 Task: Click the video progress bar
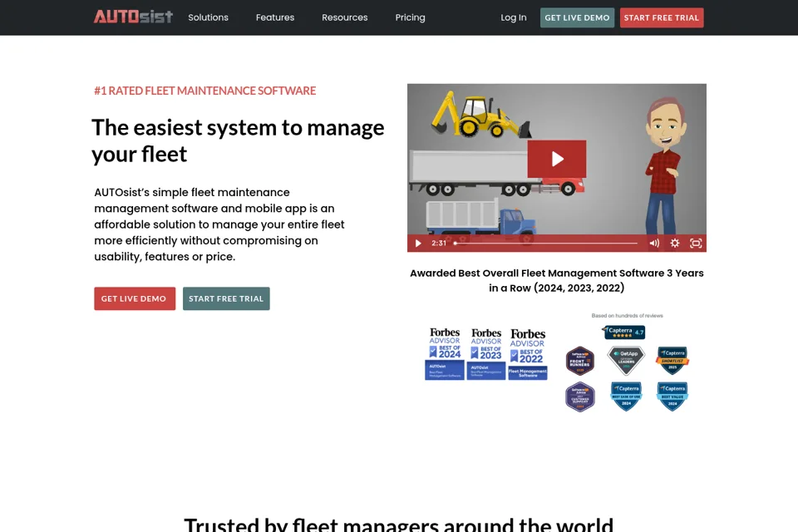[545, 244]
